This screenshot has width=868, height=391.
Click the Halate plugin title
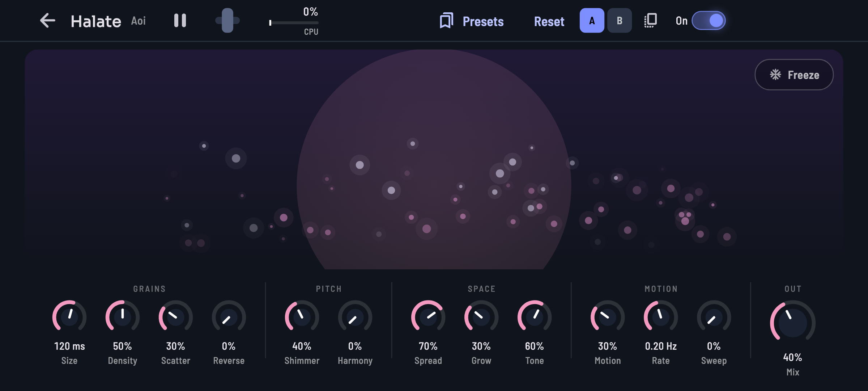[x=96, y=21]
